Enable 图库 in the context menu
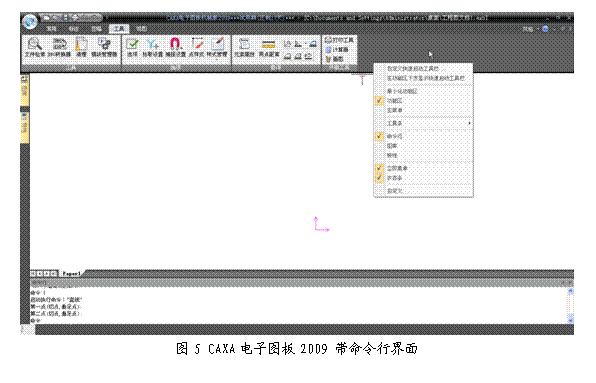 423,146
